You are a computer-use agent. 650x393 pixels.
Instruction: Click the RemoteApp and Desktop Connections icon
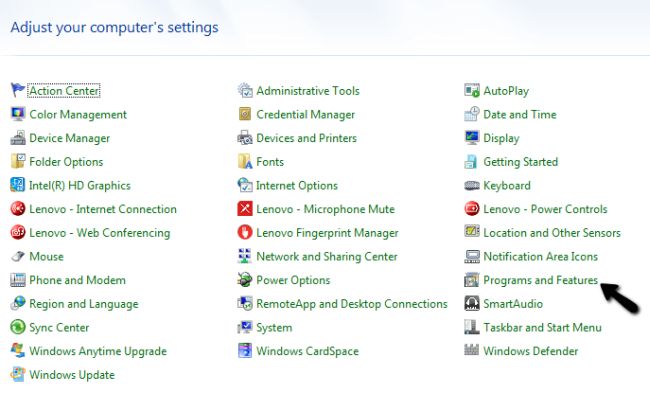pyautogui.click(x=245, y=303)
